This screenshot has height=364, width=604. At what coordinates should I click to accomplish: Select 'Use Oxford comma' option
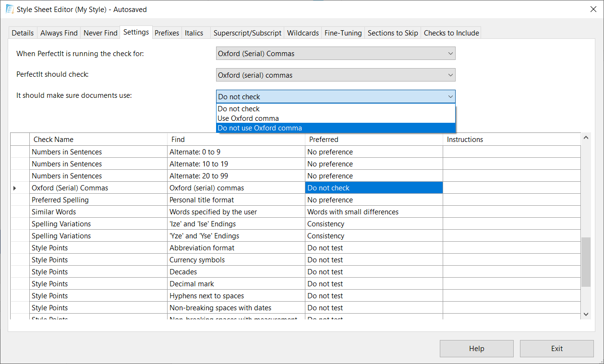coord(248,118)
